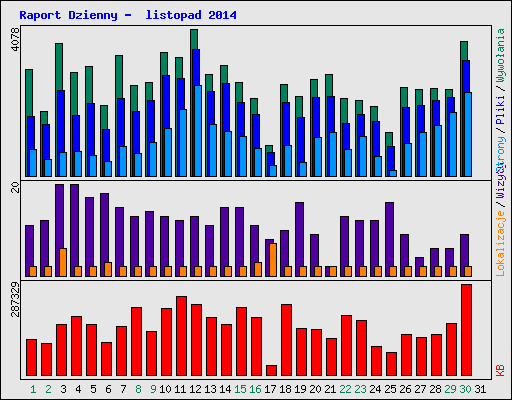Click the orange 'Lokalizacje' legend label
This screenshot has height=400, width=512.
click(x=500, y=244)
